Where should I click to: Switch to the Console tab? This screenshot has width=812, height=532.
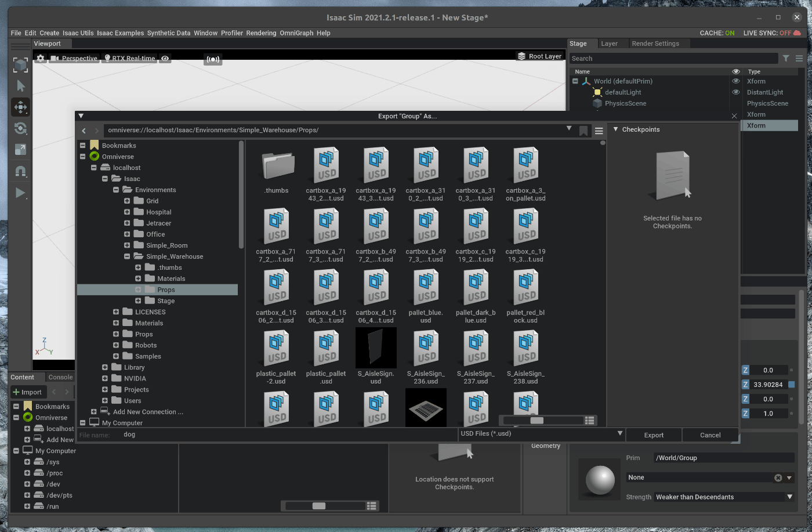(x=60, y=377)
